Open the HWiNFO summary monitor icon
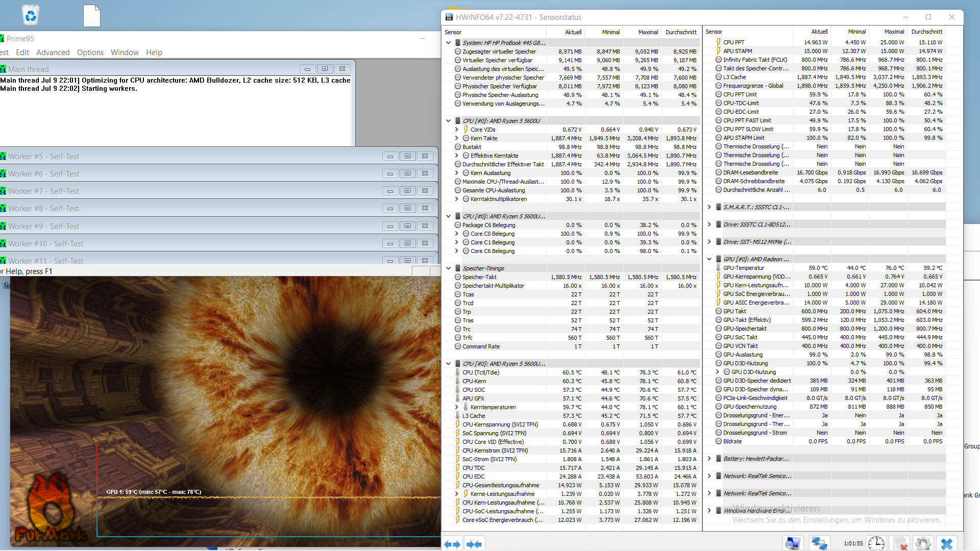This screenshot has width=980, height=551. click(x=793, y=543)
